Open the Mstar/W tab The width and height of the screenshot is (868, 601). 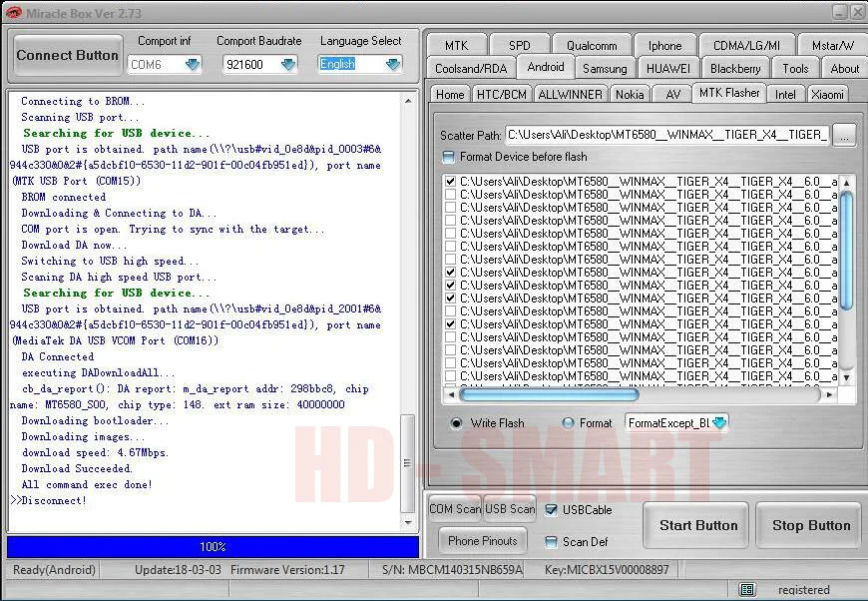[832, 45]
